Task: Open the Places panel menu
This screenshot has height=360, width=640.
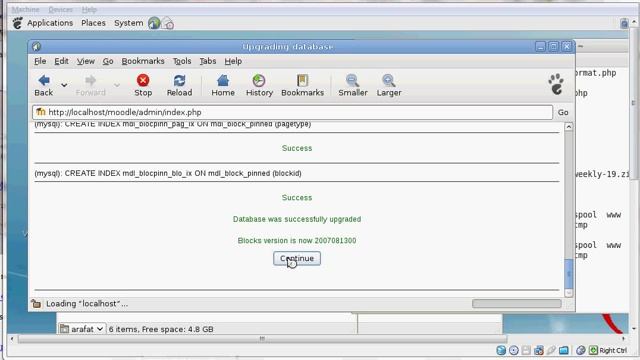Action: [93, 23]
